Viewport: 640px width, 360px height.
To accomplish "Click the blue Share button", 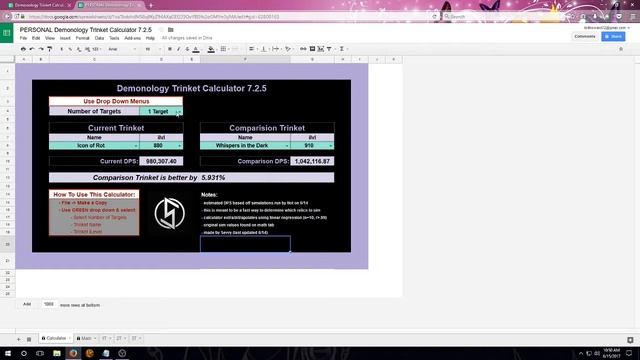I will [x=613, y=36].
